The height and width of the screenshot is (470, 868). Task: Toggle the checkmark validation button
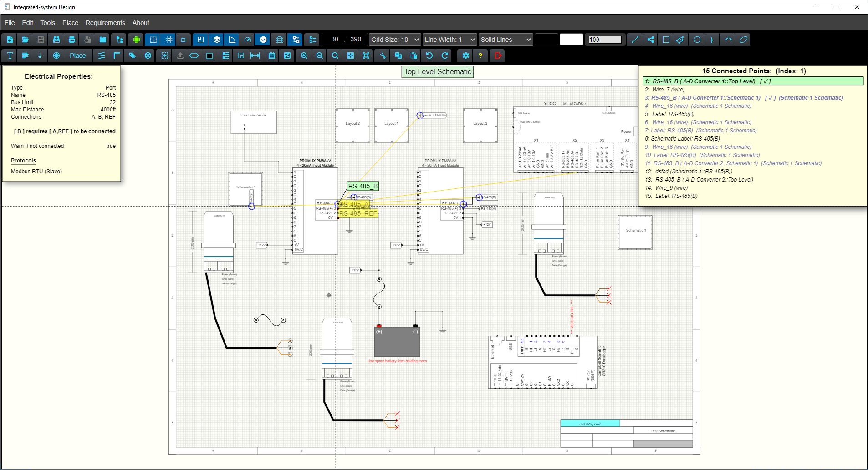click(x=263, y=40)
